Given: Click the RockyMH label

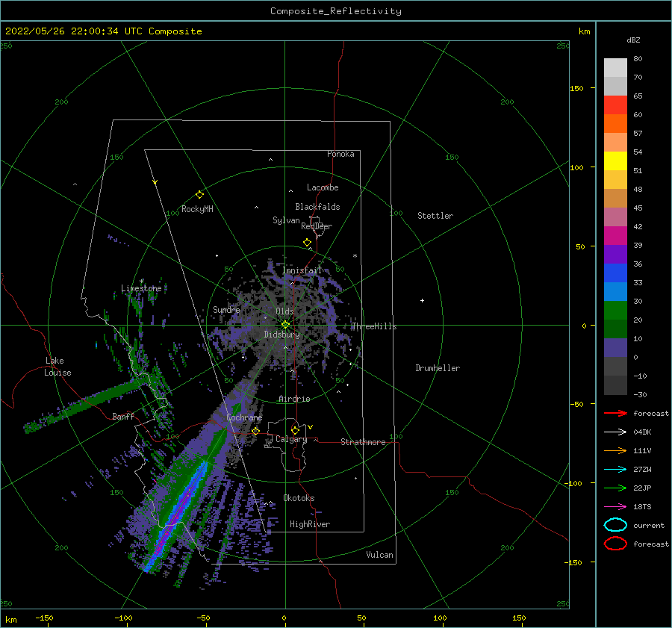Looking at the screenshot, I should (x=198, y=209).
